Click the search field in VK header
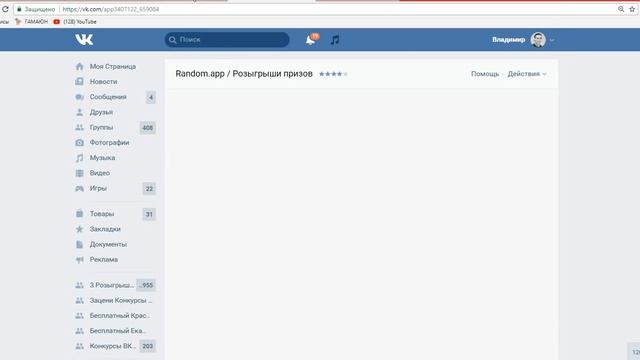The width and height of the screenshot is (640, 360). 227,40
